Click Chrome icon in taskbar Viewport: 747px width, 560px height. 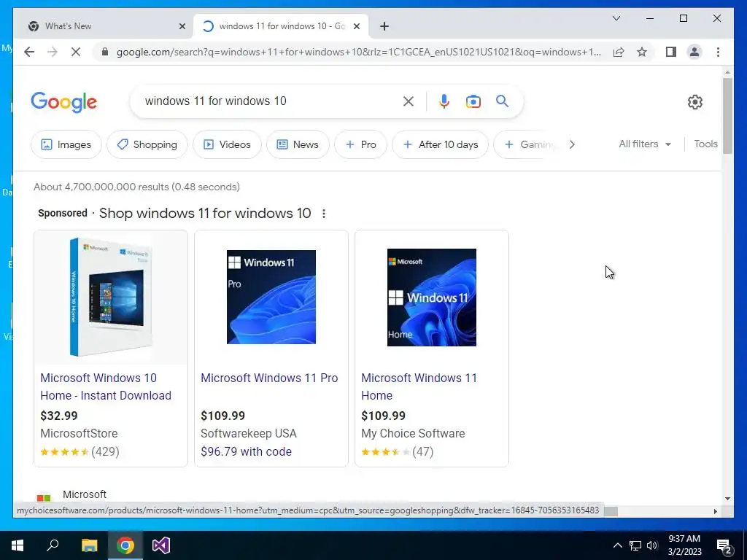pyautogui.click(x=125, y=545)
